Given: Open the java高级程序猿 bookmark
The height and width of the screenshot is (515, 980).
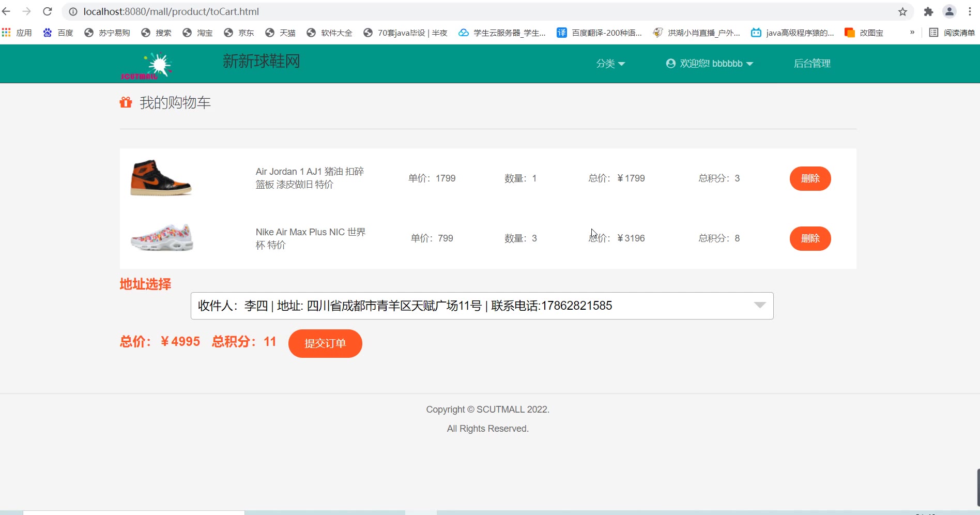Looking at the screenshot, I should [793, 33].
